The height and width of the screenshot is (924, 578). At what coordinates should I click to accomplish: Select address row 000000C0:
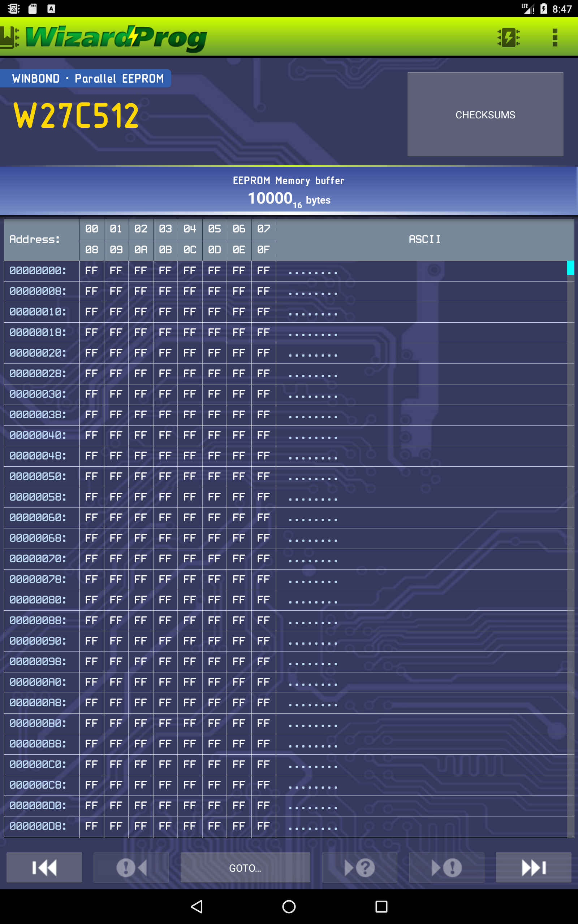[x=38, y=764]
